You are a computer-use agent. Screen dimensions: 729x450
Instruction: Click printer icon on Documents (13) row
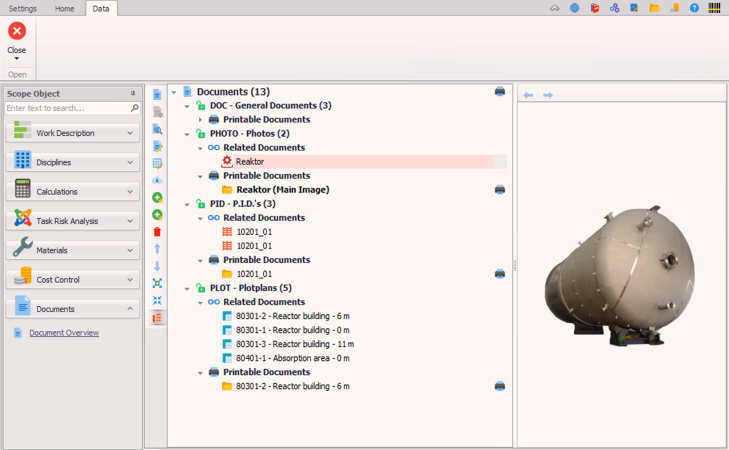coord(500,91)
